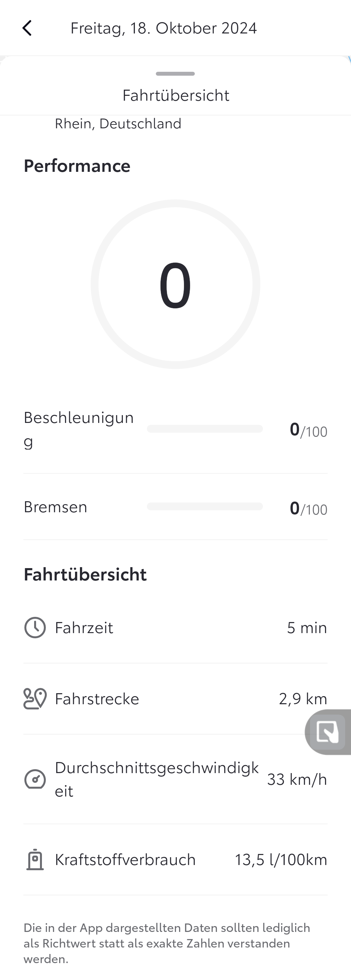
Task: Click the date header Freitag, 18. Oktober 2024
Action: pyautogui.click(x=164, y=28)
